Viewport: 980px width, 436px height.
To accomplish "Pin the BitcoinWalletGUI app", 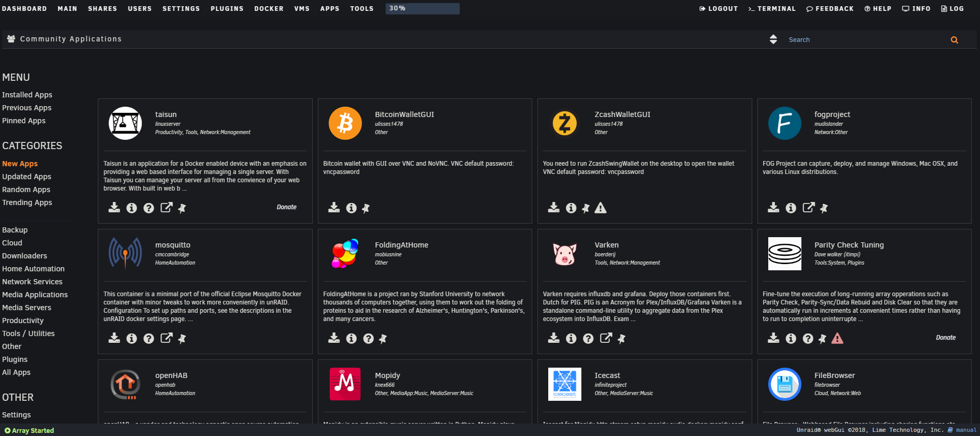I will pyautogui.click(x=365, y=208).
